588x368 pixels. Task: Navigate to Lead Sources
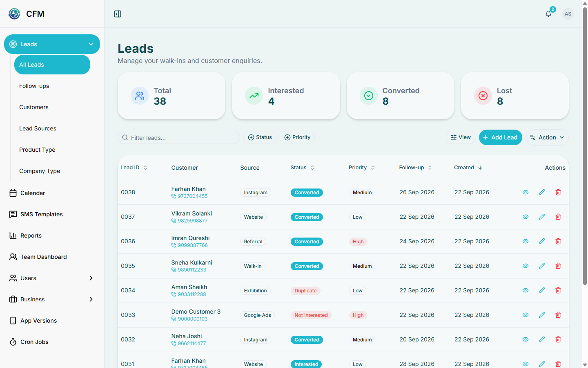pos(52,128)
